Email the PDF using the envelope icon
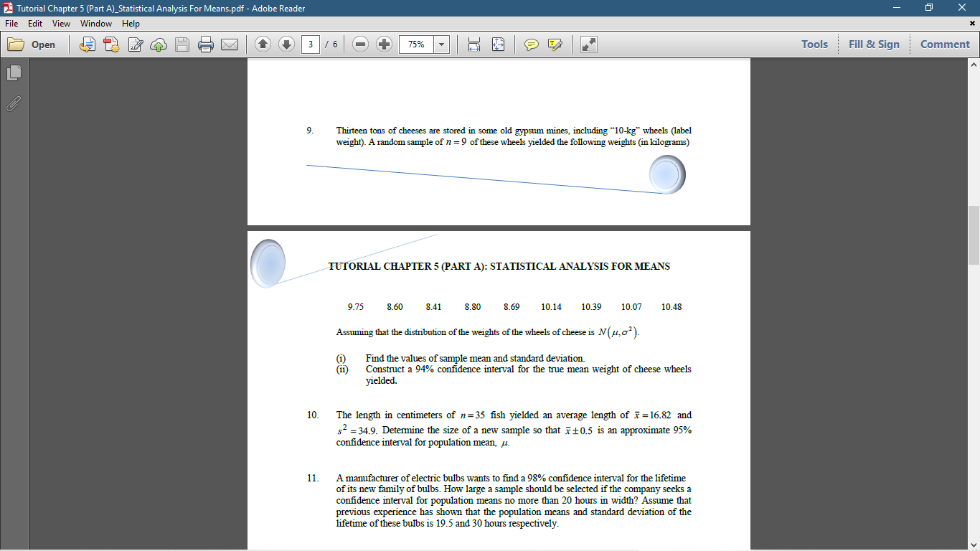The image size is (980, 551). click(x=230, y=44)
